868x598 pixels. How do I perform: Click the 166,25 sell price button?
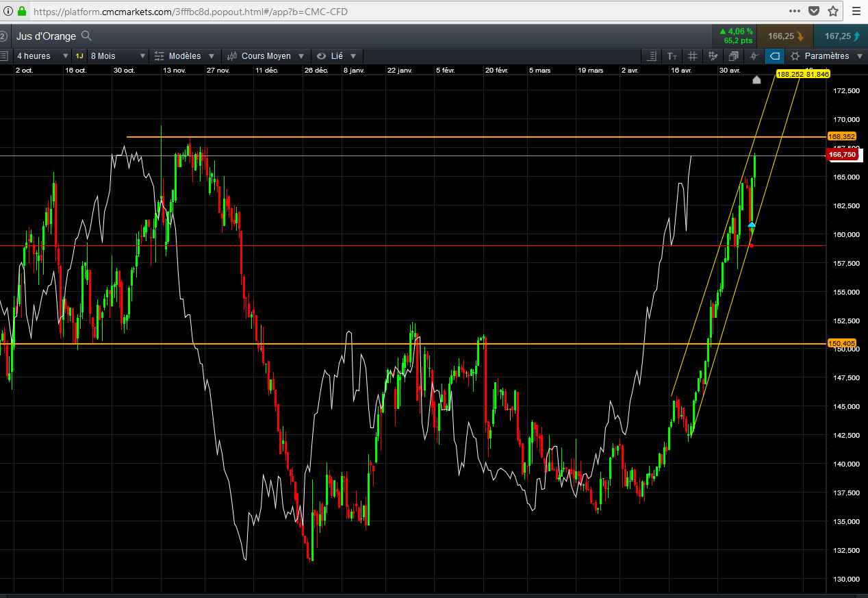[784, 36]
